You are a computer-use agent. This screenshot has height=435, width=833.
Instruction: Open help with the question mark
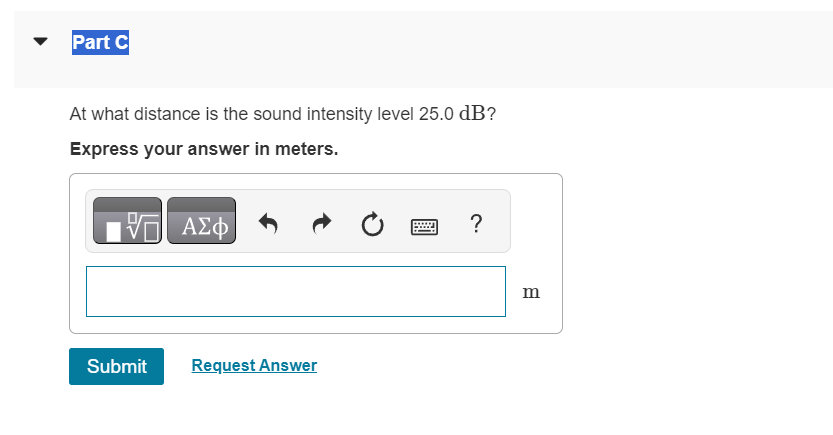tap(475, 222)
